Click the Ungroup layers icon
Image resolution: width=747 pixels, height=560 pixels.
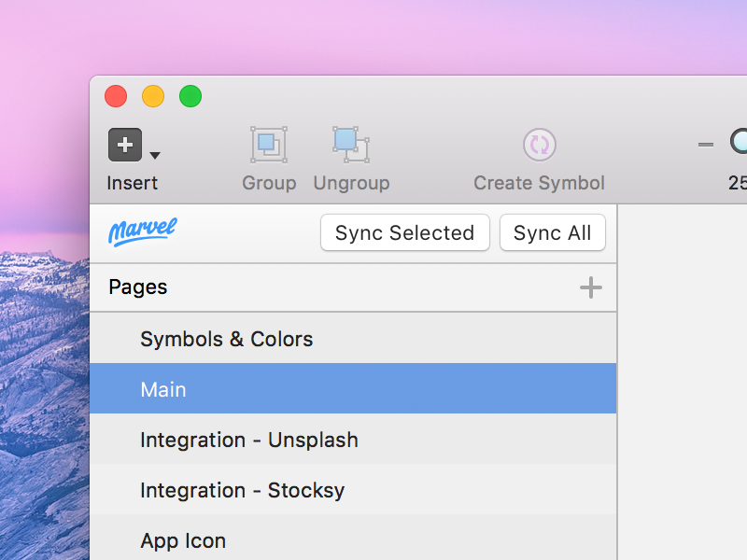pyautogui.click(x=351, y=144)
